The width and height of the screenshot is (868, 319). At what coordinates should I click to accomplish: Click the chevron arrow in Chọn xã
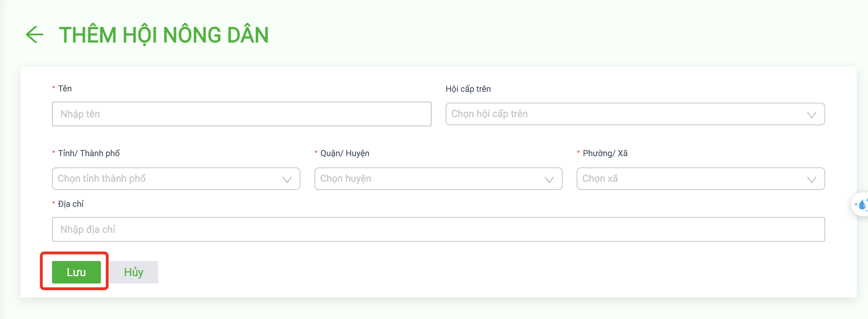click(811, 180)
